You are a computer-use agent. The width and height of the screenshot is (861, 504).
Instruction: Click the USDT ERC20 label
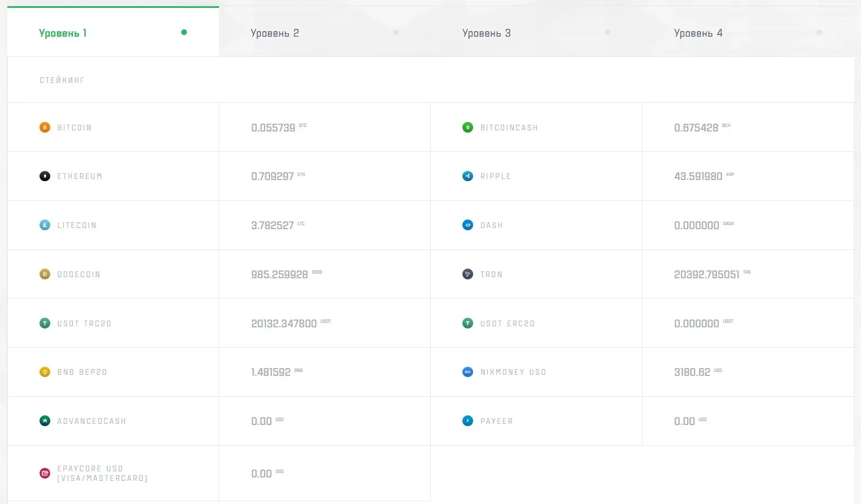pyautogui.click(x=508, y=323)
